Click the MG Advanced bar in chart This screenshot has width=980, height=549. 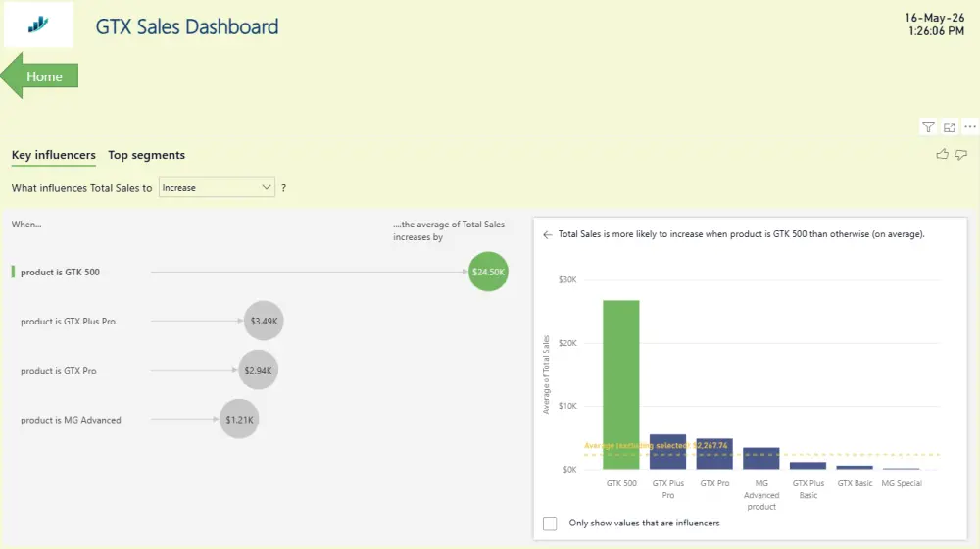click(761, 459)
